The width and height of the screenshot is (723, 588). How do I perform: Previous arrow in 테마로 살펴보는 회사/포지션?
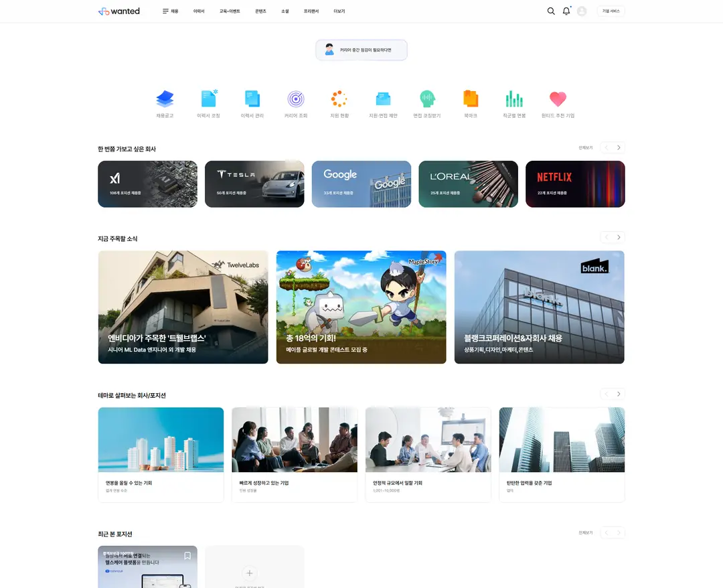(607, 394)
